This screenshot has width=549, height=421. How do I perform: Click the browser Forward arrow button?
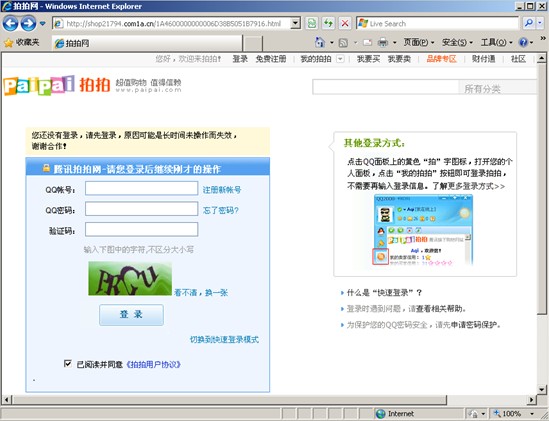[x=28, y=23]
